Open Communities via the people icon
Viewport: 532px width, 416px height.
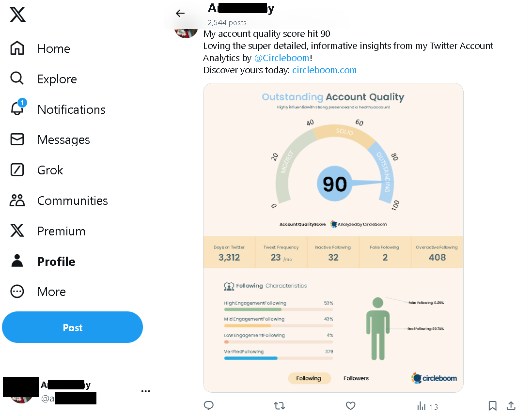pyautogui.click(x=16, y=200)
